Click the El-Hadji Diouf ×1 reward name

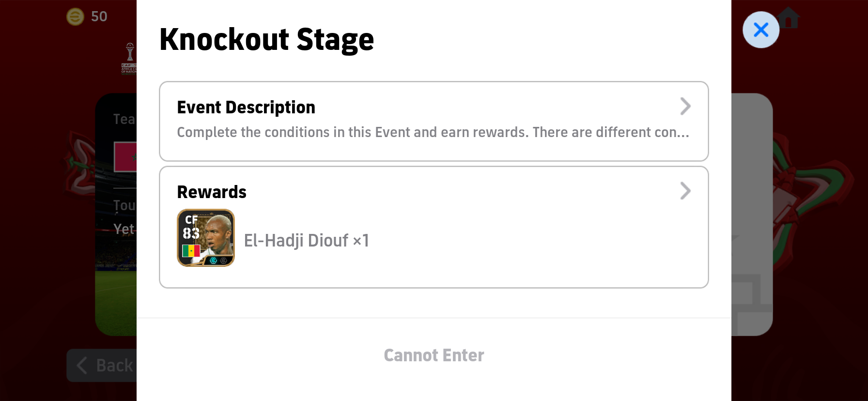tap(307, 241)
